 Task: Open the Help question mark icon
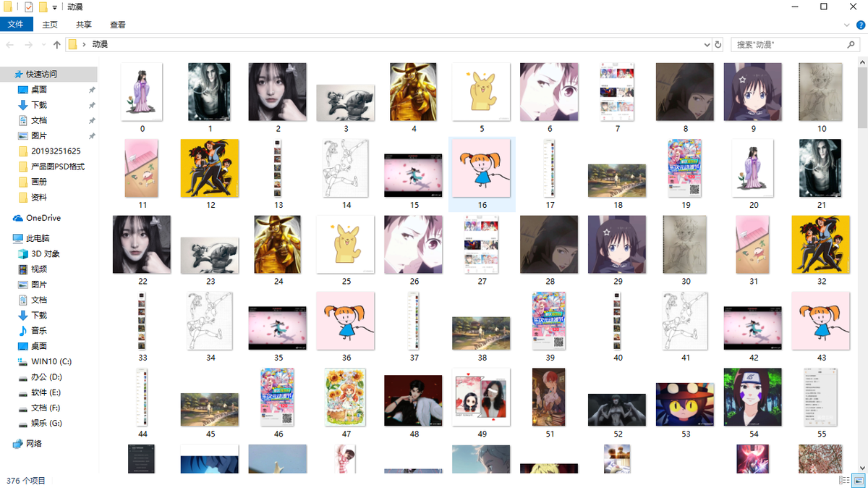[860, 25]
